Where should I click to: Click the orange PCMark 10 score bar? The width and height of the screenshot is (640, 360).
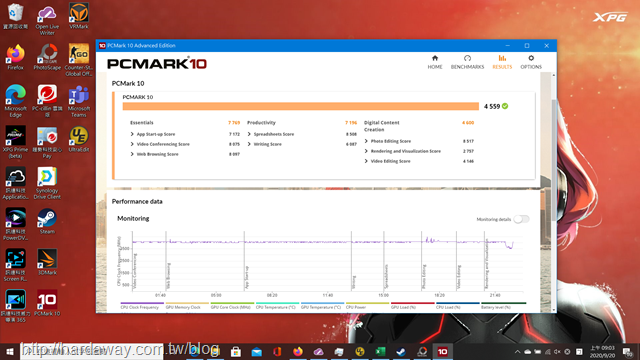pos(300,107)
